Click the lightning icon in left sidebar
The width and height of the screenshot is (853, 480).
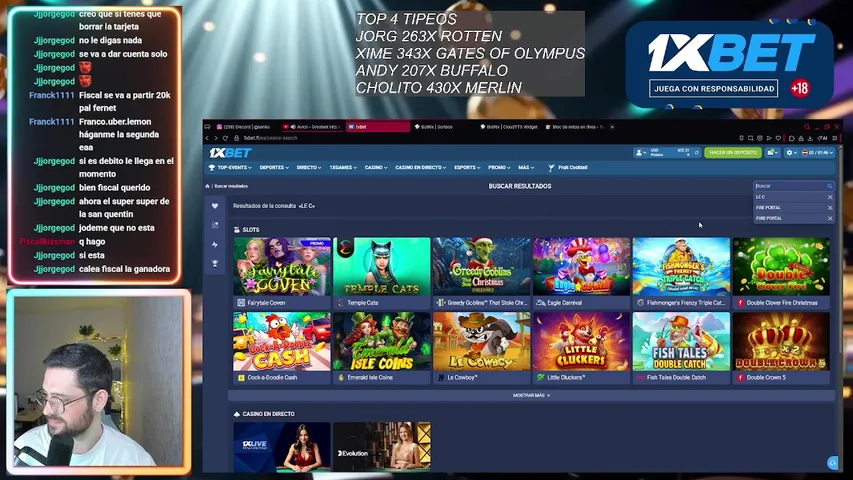[x=215, y=244]
